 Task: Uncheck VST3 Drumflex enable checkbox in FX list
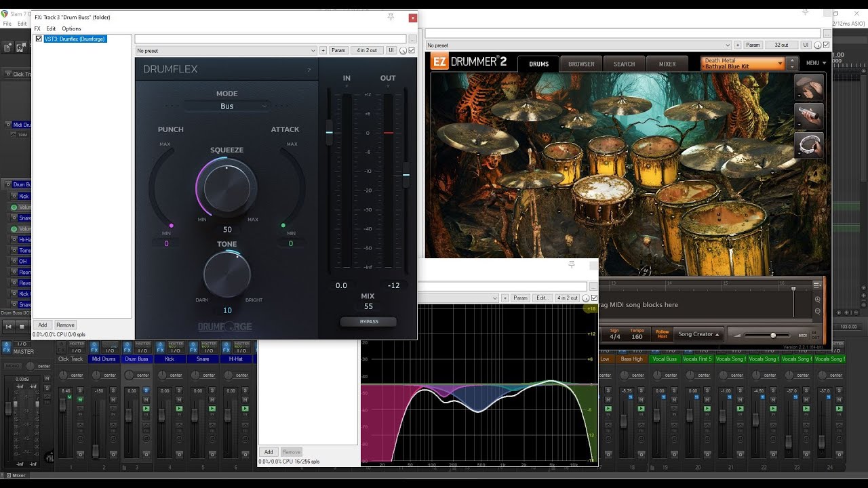pos(39,39)
